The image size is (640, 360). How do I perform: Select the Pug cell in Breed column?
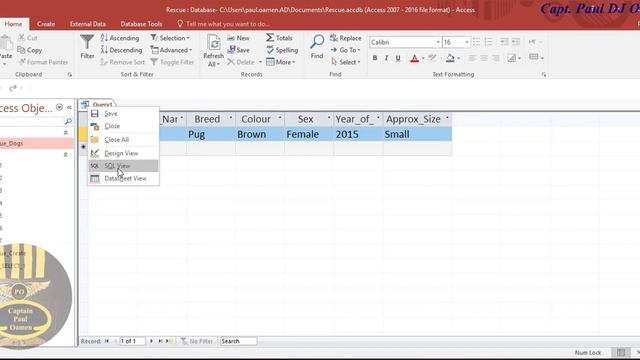click(211, 134)
